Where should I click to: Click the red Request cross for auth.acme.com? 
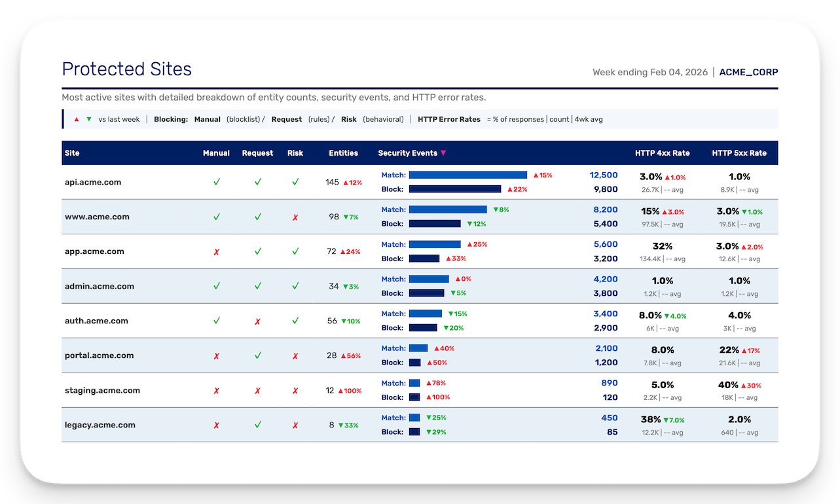[x=257, y=321]
